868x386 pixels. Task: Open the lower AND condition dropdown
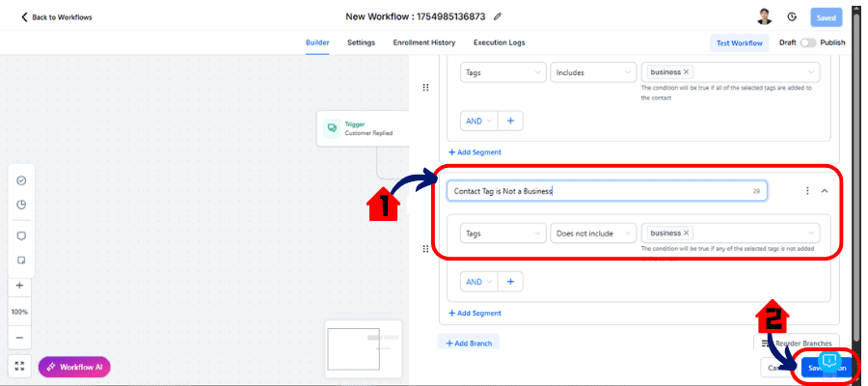[478, 282]
